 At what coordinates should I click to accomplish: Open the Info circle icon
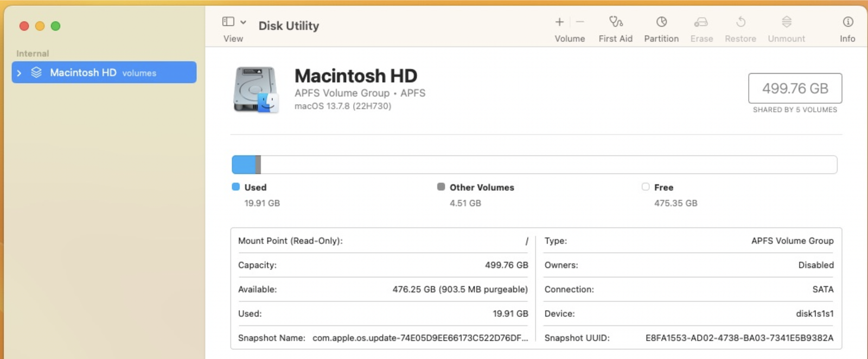point(848,22)
